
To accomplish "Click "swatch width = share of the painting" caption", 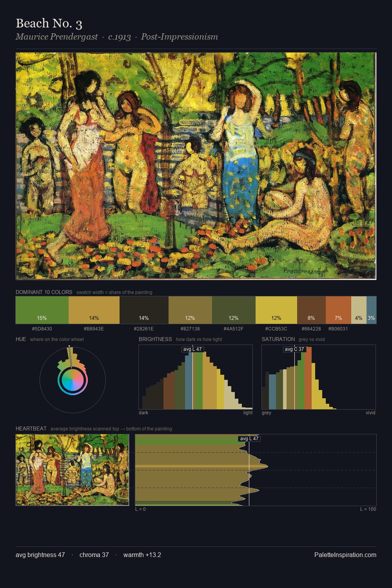I will click(x=114, y=292).
